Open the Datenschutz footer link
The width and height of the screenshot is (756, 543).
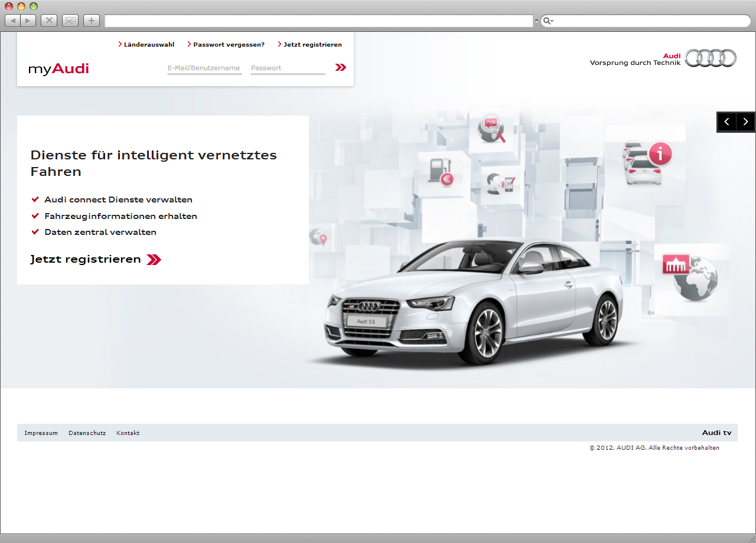pyautogui.click(x=87, y=433)
